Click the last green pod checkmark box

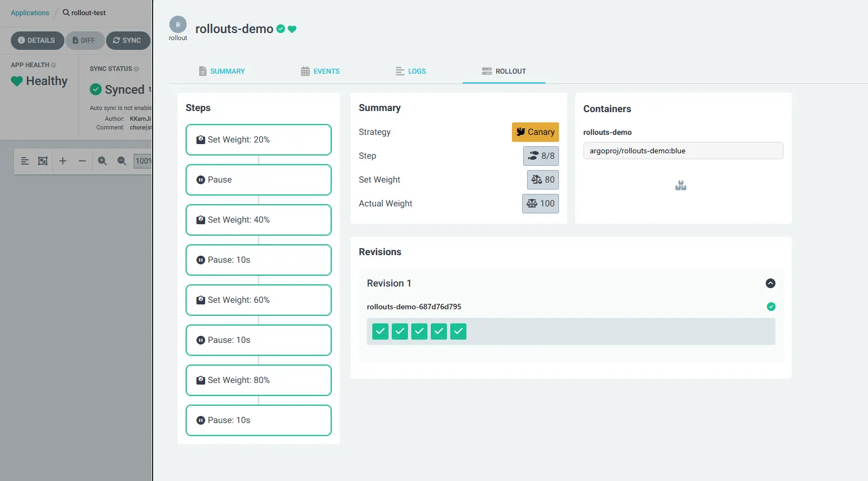click(458, 331)
